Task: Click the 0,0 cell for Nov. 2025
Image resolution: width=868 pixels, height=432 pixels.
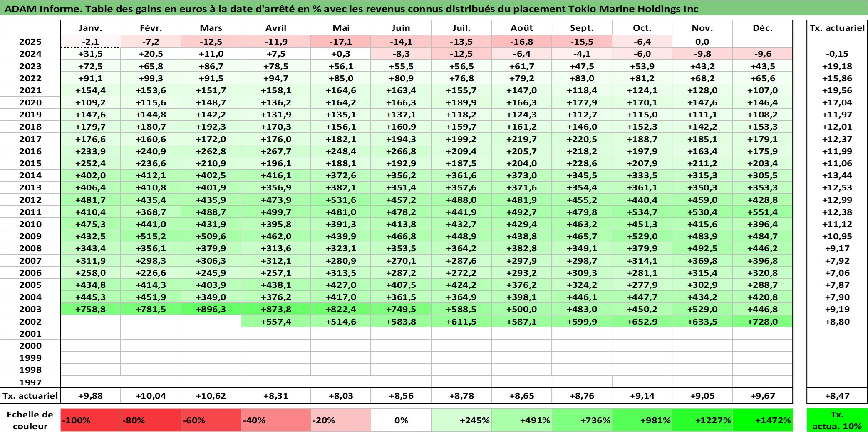Action: 702,42
